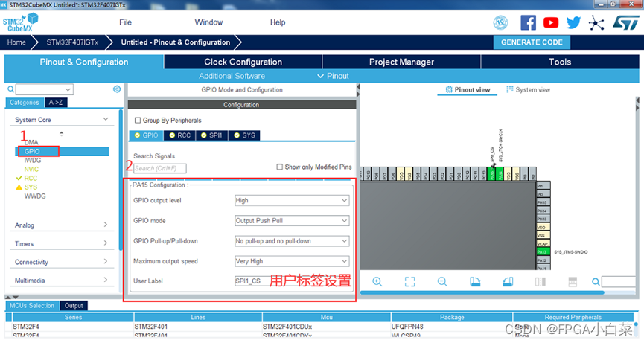Switch to Tools tab

tap(560, 62)
